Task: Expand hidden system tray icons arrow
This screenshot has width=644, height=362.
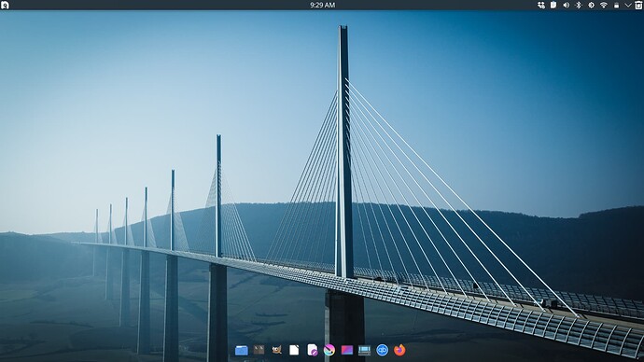Action: click(628, 5)
